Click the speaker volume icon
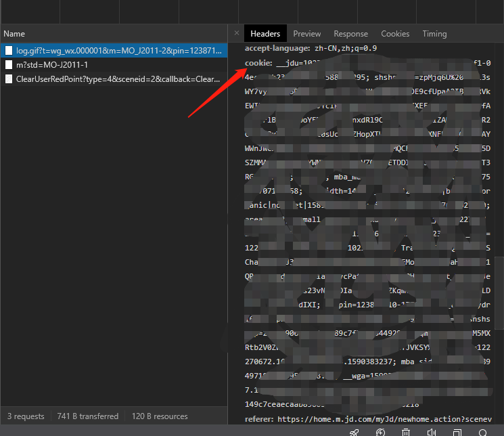504x436 pixels. click(432, 432)
